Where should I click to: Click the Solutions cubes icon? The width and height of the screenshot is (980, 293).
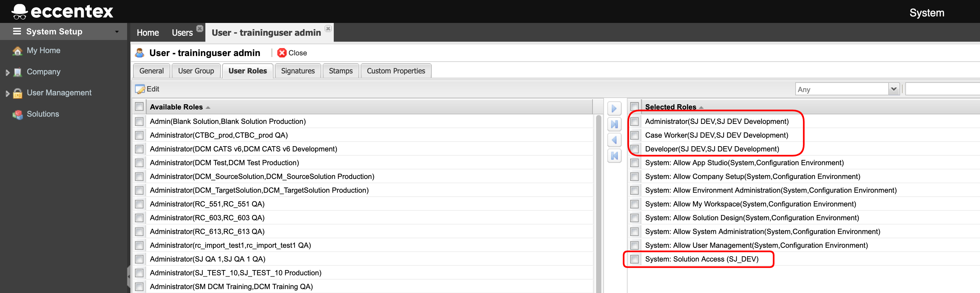tap(17, 114)
